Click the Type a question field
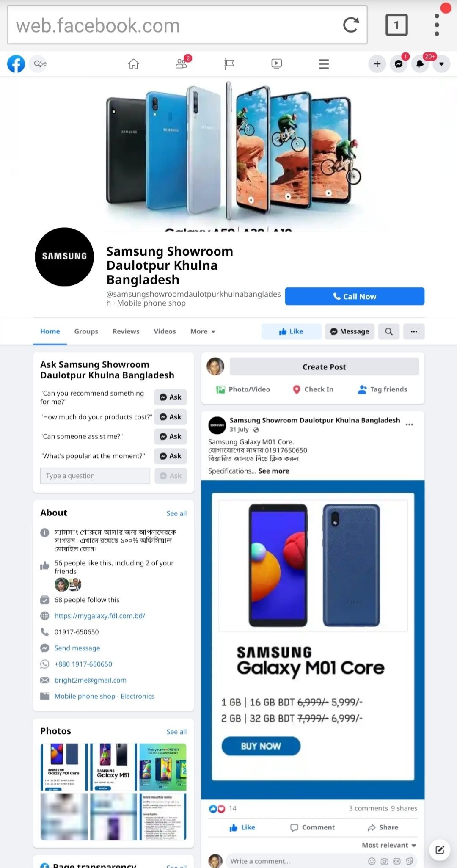 [x=95, y=476]
